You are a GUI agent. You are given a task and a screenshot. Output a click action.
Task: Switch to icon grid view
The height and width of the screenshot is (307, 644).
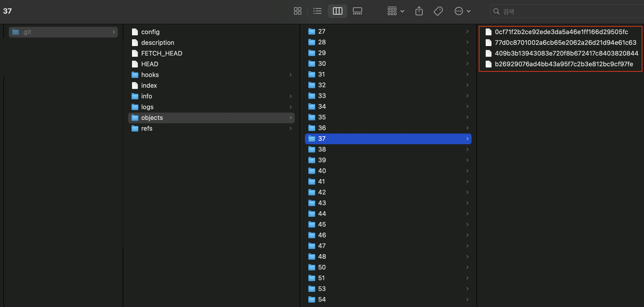point(297,11)
